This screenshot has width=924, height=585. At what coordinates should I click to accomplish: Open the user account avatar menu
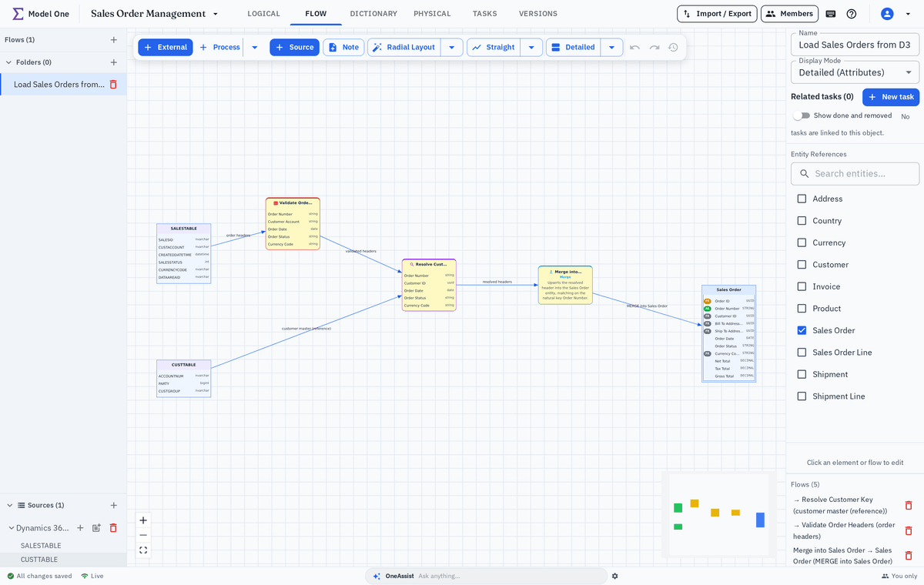click(887, 14)
